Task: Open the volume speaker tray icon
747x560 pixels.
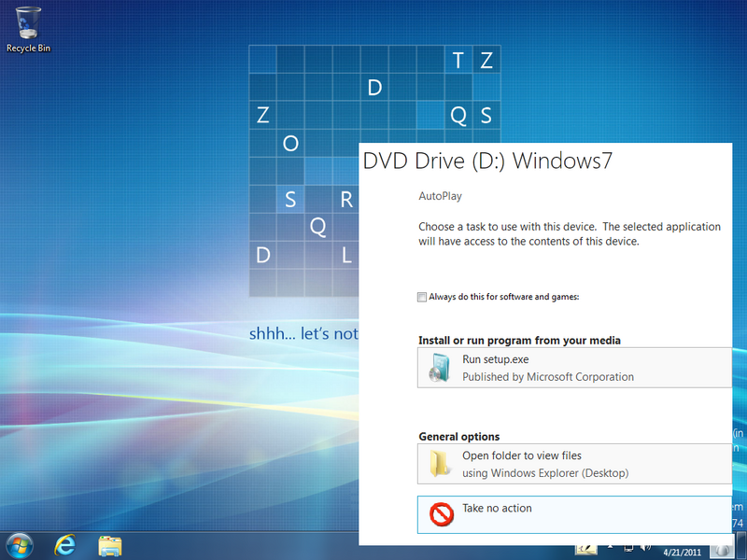Action: coord(645,549)
